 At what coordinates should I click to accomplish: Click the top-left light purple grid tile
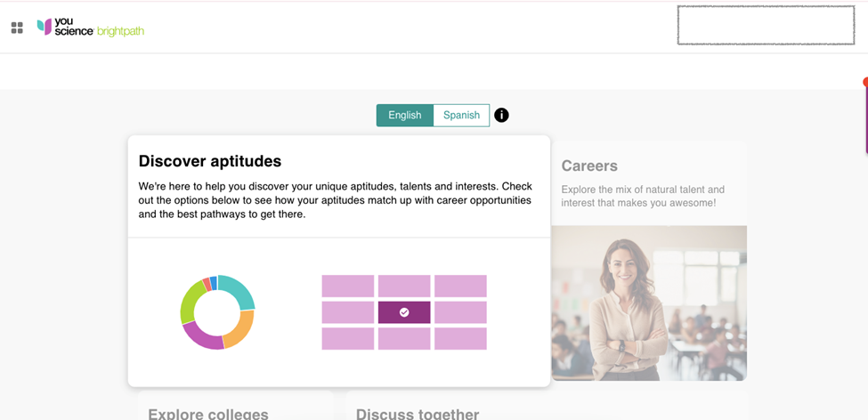pos(347,286)
